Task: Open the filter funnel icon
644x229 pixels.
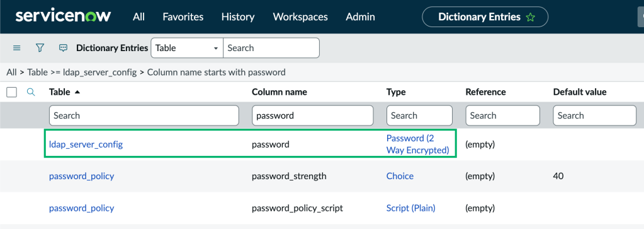Action: (x=40, y=48)
